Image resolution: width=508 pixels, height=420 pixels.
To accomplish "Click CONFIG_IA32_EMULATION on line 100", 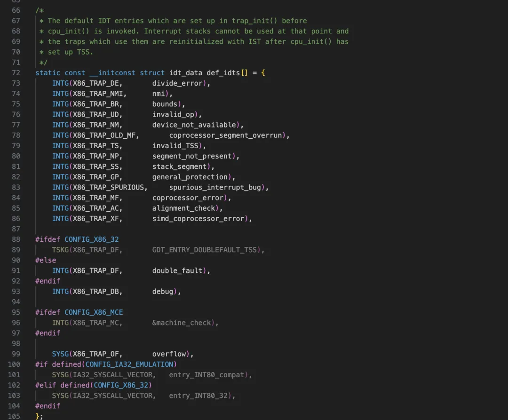I will tap(129, 365).
